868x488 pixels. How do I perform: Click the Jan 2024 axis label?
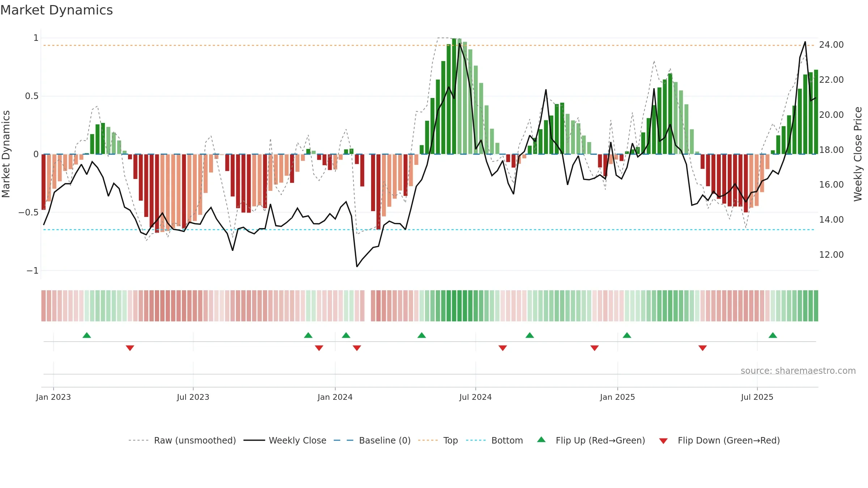(x=335, y=397)
